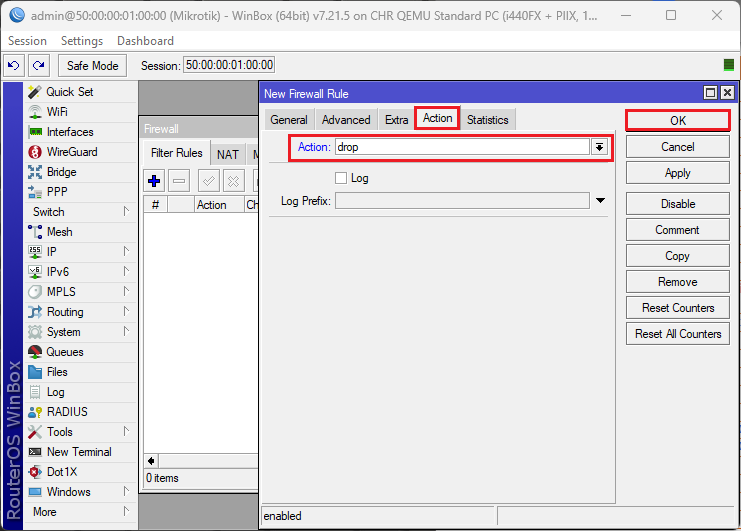Click the Cancel button
The width and height of the screenshot is (741, 531).
point(678,147)
